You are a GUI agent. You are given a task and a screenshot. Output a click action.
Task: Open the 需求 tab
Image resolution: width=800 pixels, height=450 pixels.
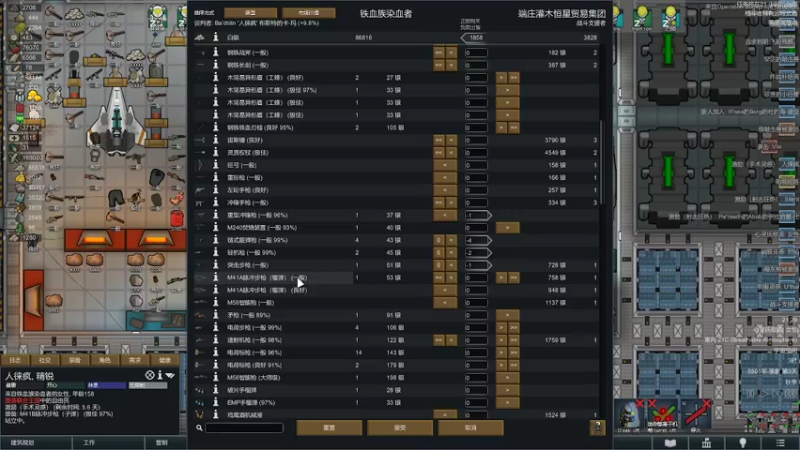[x=135, y=360]
